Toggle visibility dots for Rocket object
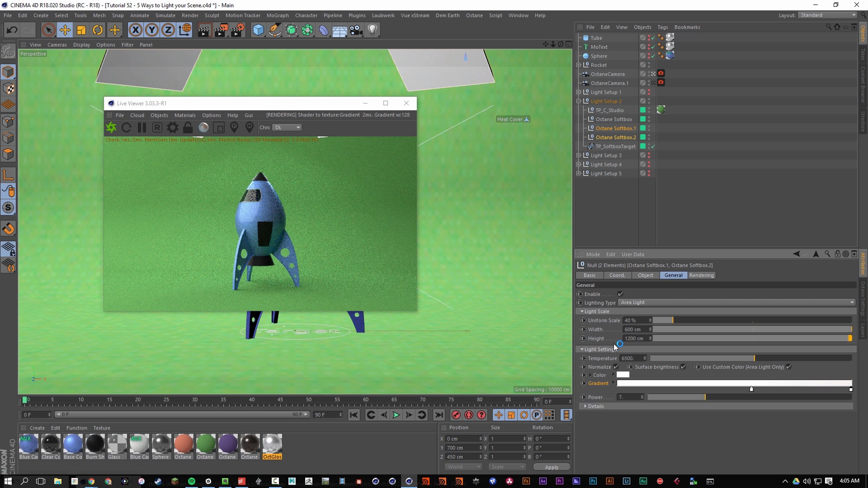Image resolution: width=868 pixels, height=488 pixels. coord(649,65)
